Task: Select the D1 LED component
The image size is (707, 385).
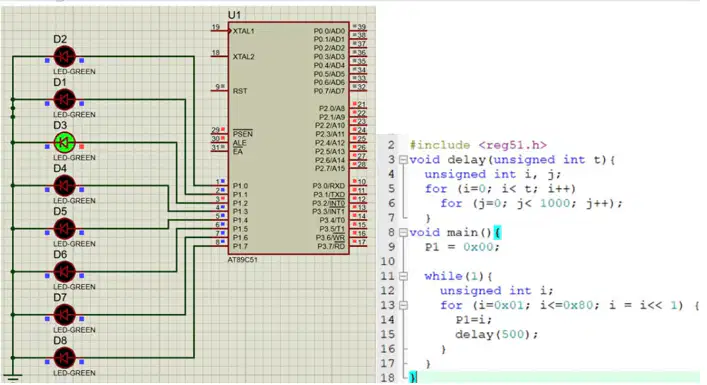Action: click(64, 100)
